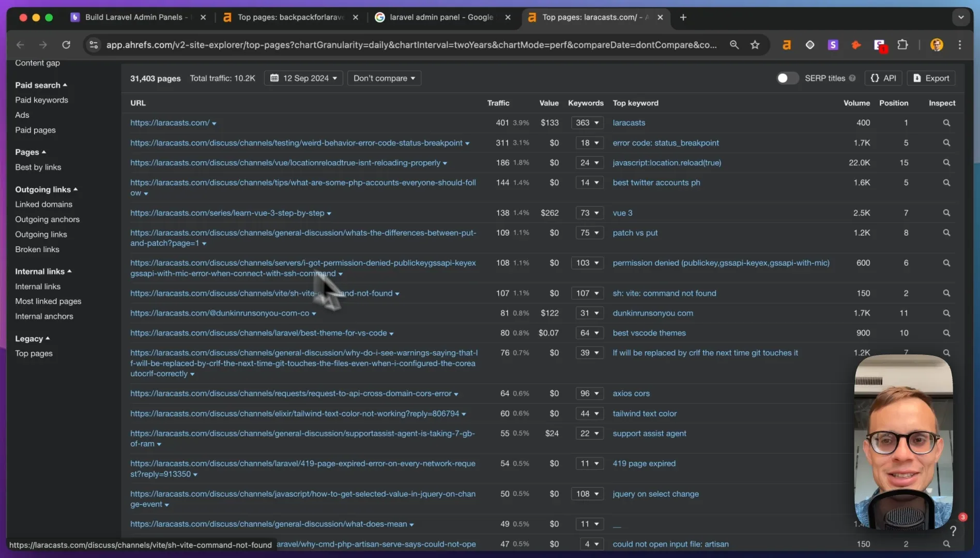Image resolution: width=980 pixels, height=558 pixels.
Task: Inspect the vue 3 keyword row
Action: pyautogui.click(x=946, y=213)
